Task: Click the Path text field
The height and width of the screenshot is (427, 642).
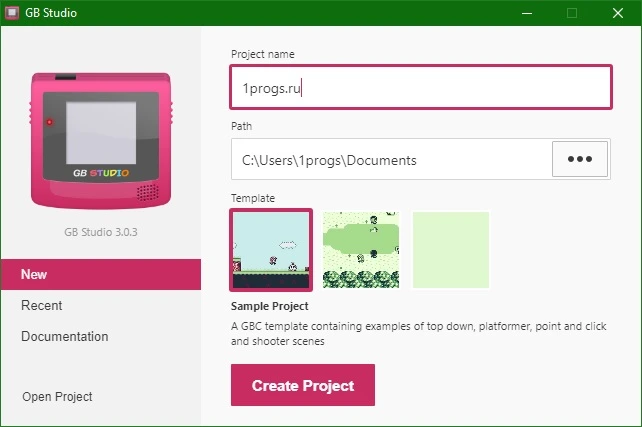Action: [x=391, y=159]
